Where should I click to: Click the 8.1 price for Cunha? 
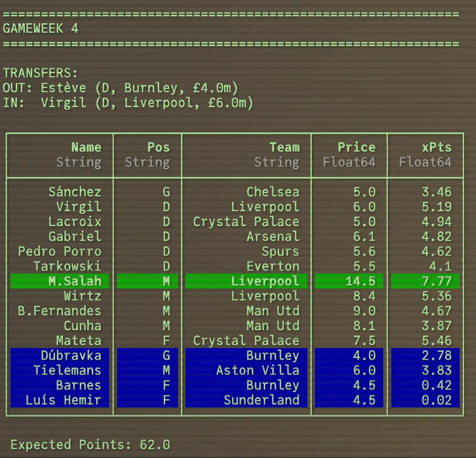coord(364,326)
